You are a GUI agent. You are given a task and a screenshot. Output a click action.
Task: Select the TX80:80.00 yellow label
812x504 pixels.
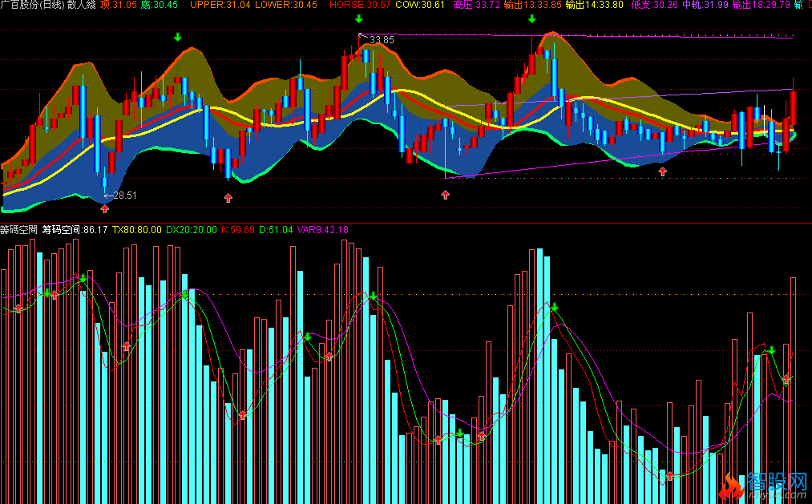pyautogui.click(x=137, y=230)
